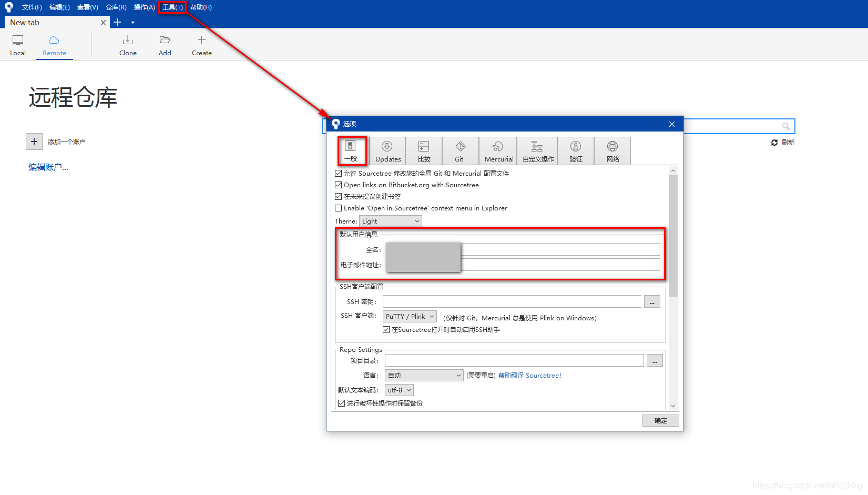The image size is (868, 495).
Task: Click the search magnifier icon
Action: coord(786,126)
